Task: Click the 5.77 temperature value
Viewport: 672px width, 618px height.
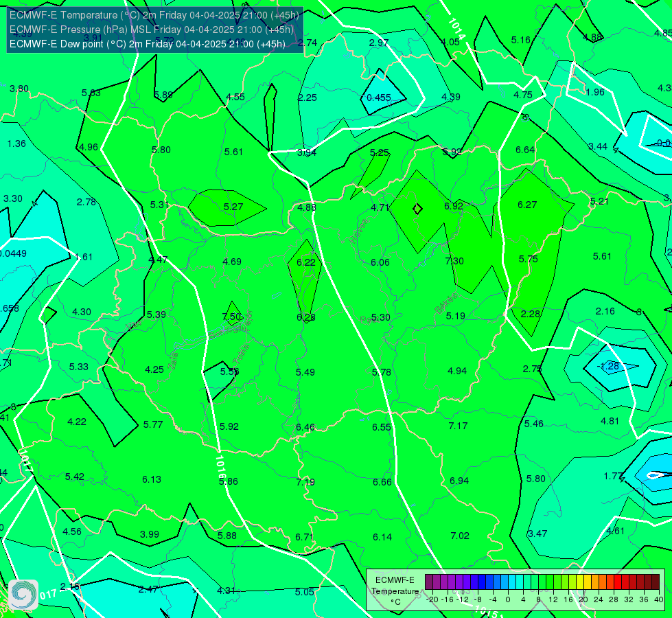Action: 153,425
